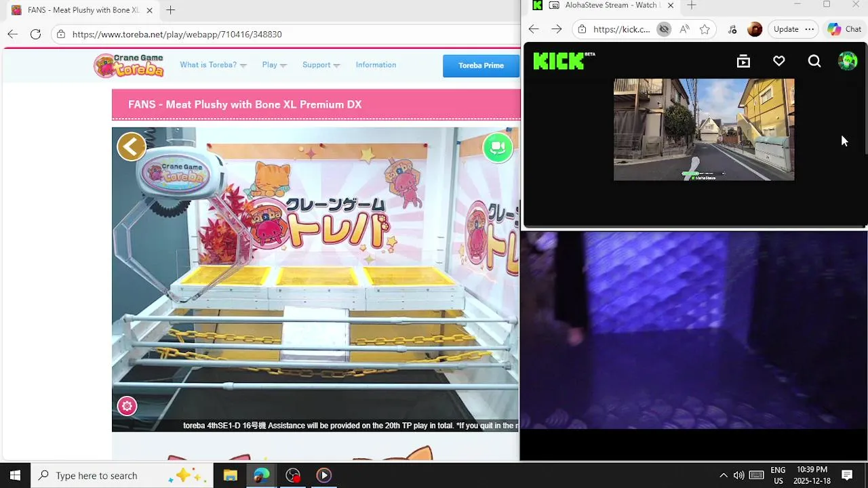Screen dimensions: 868x488
Task: Click the KICK beta logo
Action: [x=564, y=61]
